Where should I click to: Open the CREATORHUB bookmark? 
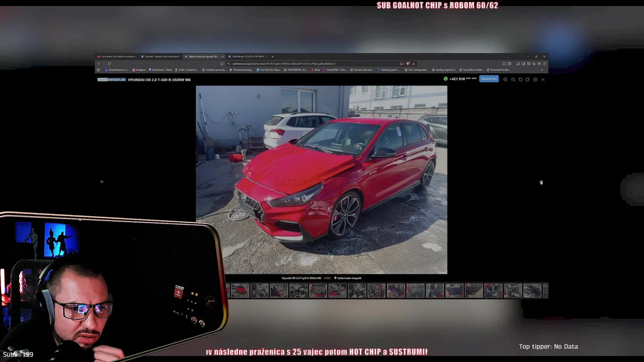pyautogui.click(x=295, y=70)
